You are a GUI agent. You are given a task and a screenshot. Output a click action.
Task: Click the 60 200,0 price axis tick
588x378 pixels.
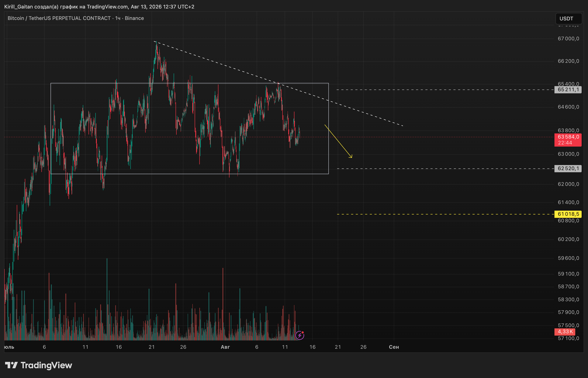[x=568, y=239]
